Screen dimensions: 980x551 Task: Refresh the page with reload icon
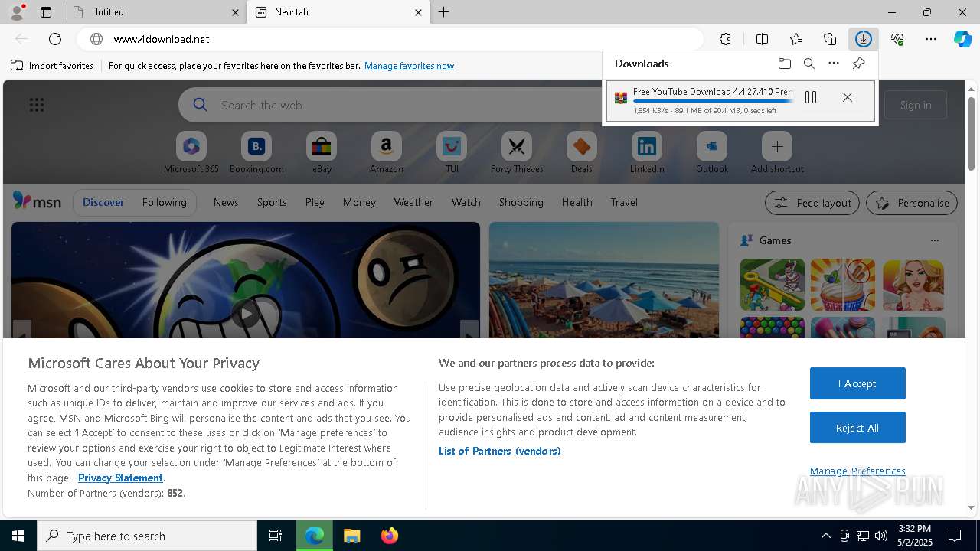pyautogui.click(x=55, y=39)
